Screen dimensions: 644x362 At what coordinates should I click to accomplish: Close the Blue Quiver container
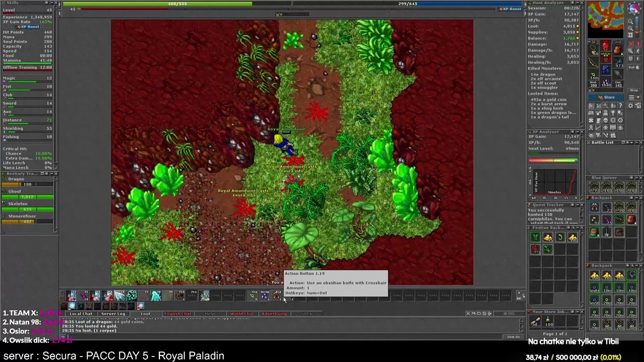[641, 177]
